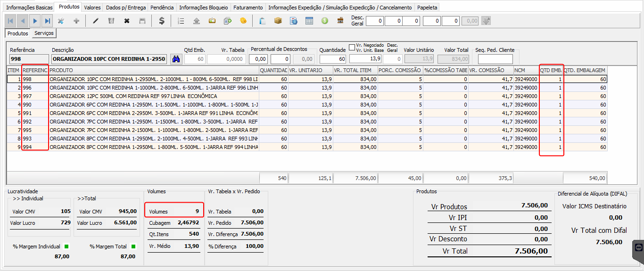Click the gold coins icon in toolbar
This screenshot has height=271, width=644.
click(243, 21)
